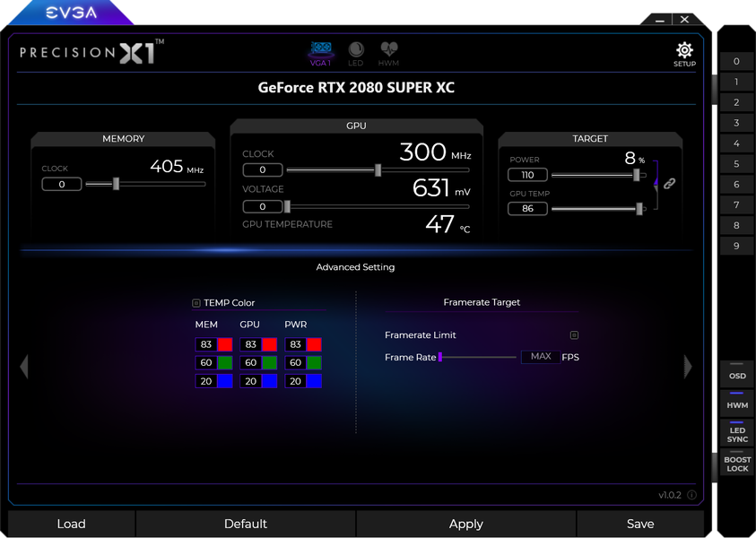Go to previous advanced settings page arrow
Screen dimensions: 756x538
24,367
